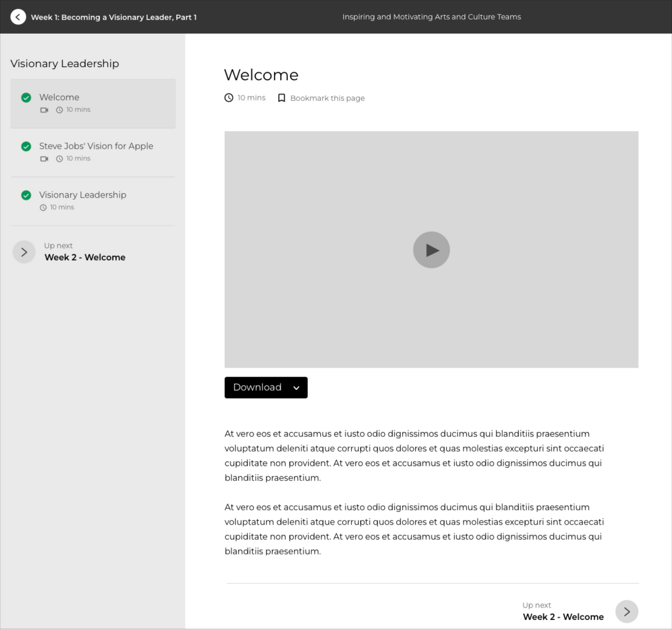Expand Up next Week 2 in the sidebar
Image resolution: width=672 pixels, height=629 pixels.
click(24, 252)
